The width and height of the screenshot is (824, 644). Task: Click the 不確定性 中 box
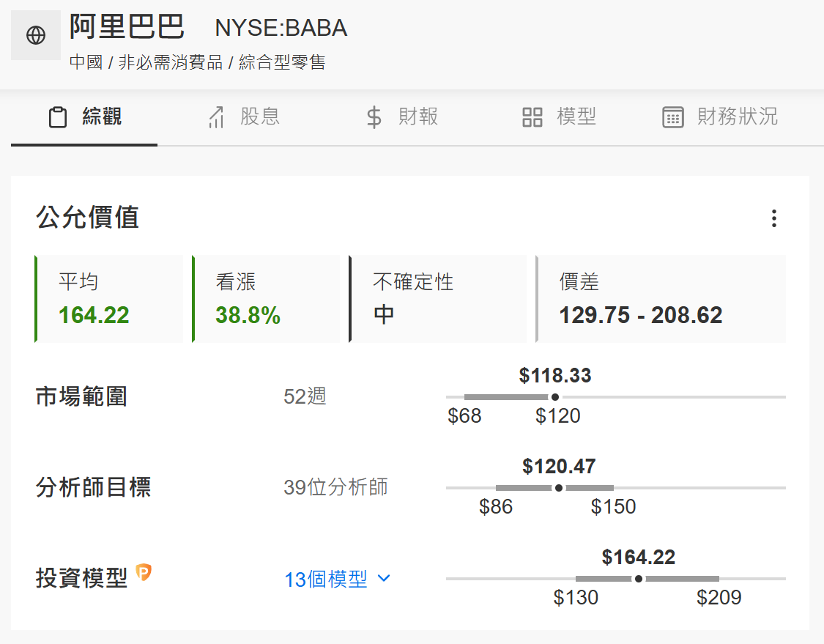438,299
